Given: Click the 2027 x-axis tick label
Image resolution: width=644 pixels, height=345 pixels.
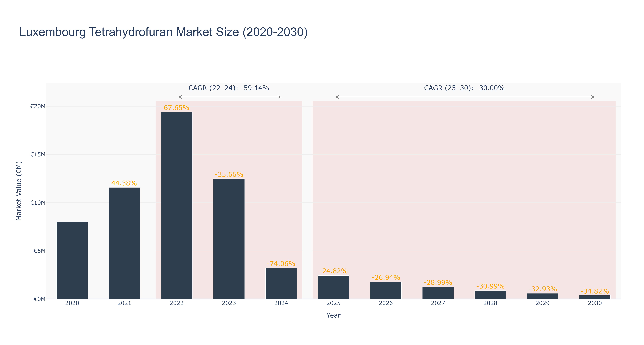Looking at the screenshot, I should click(438, 303).
